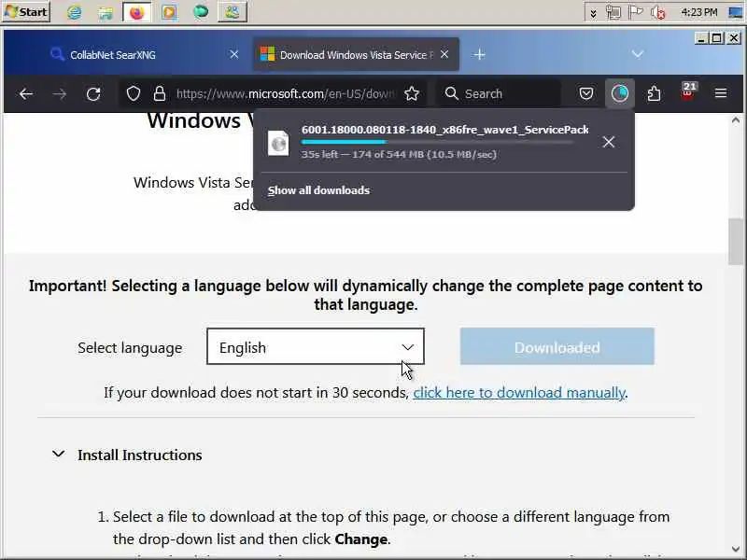This screenshot has height=560, width=747.
Task: Click the network tray icon
Action: click(x=613, y=12)
